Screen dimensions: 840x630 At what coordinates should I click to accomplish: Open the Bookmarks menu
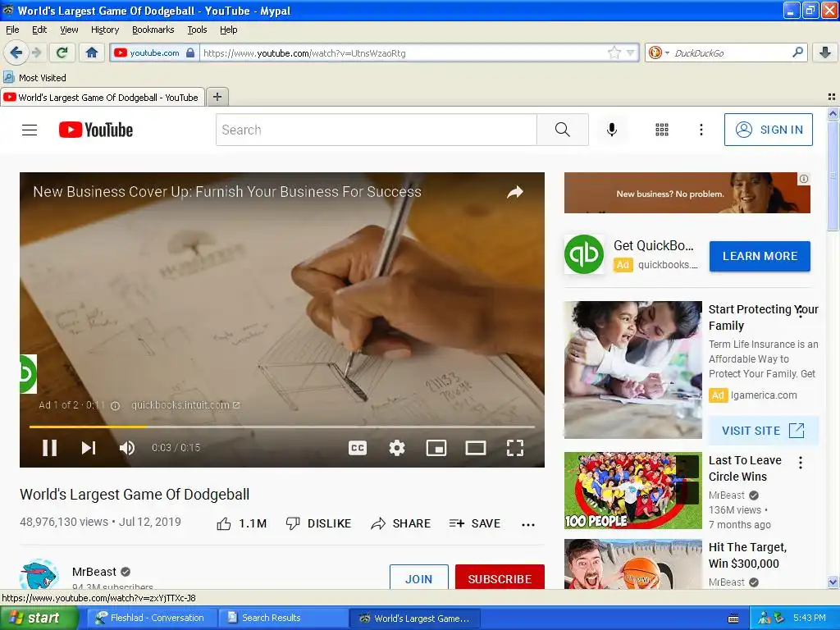(x=153, y=30)
